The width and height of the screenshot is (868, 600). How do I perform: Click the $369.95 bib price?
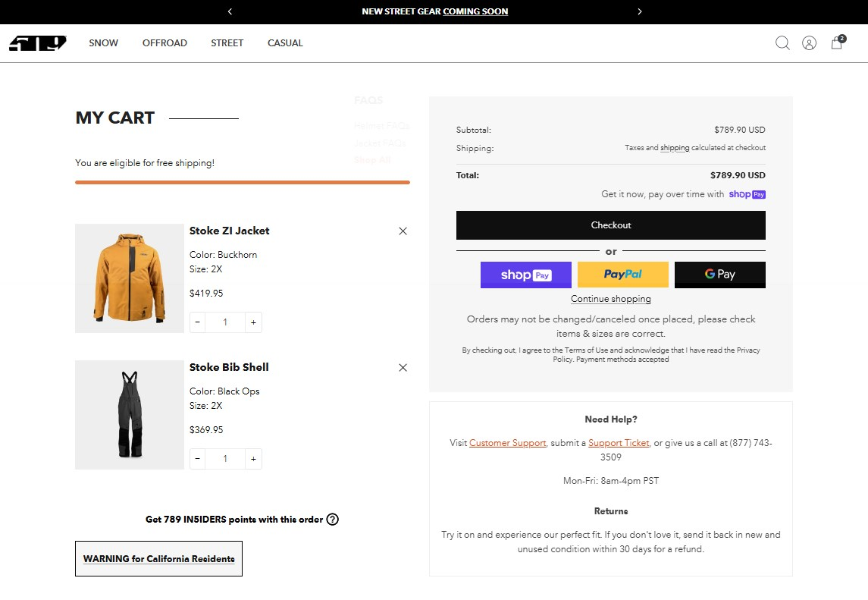click(x=206, y=430)
